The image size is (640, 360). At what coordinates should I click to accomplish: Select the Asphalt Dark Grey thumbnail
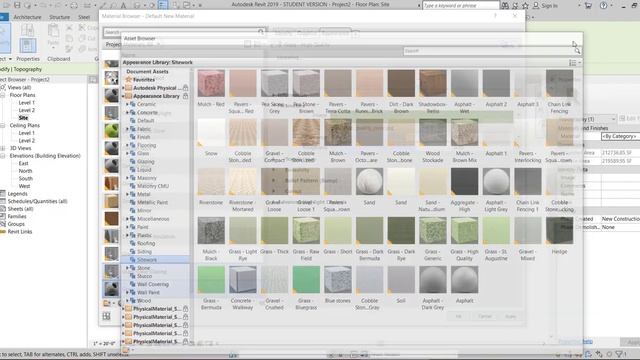point(433,280)
